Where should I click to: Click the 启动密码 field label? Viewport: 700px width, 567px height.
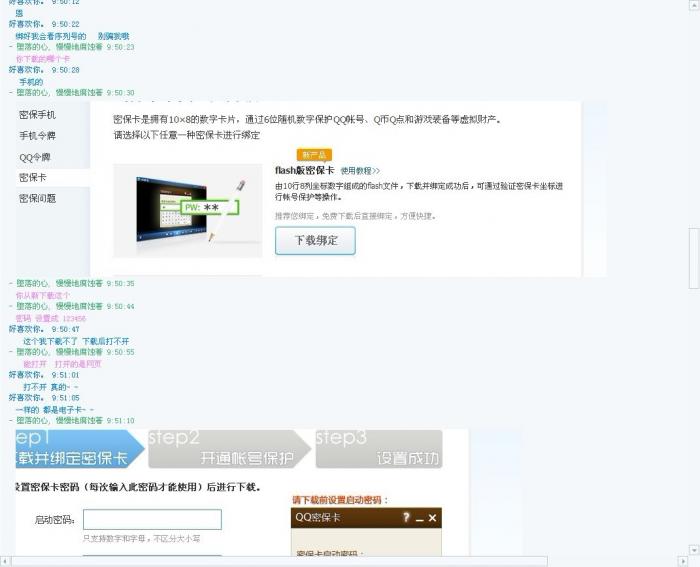pos(54,520)
